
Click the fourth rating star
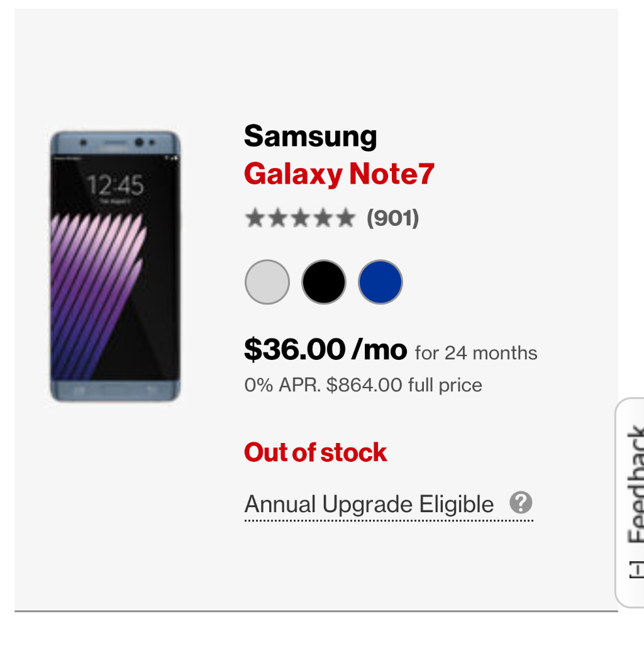click(x=323, y=218)
